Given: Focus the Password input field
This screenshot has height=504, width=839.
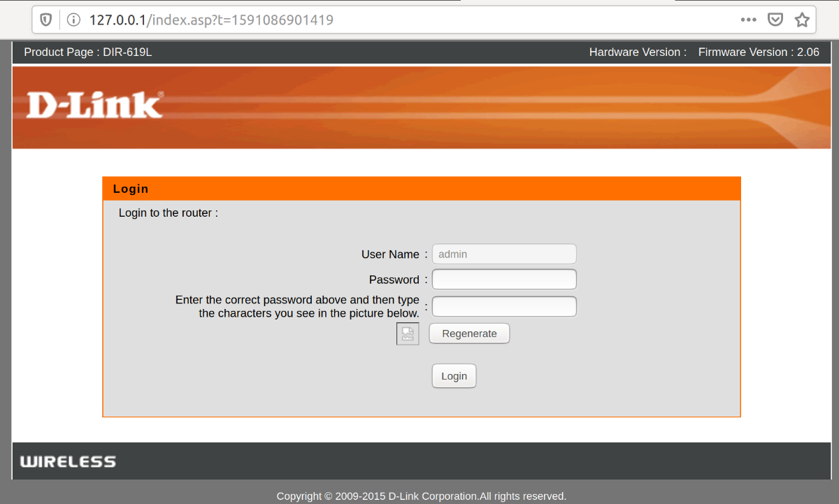Looking at the screenshot, I should pos(504,280).
